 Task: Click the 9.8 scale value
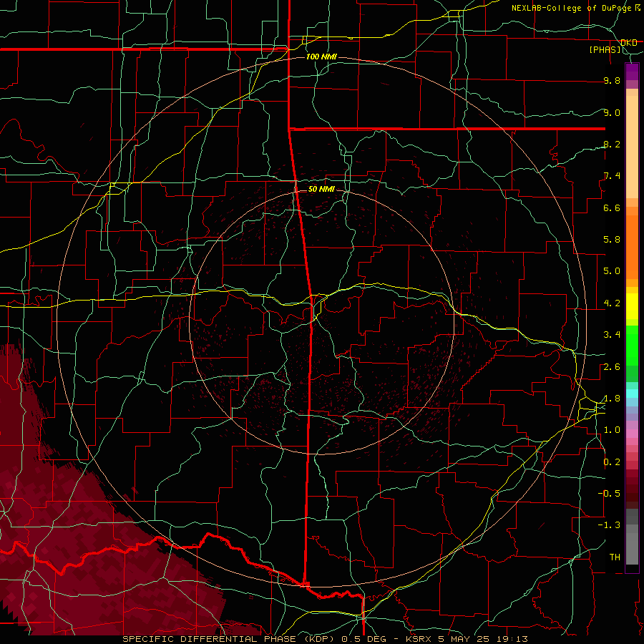pos(612,80)
